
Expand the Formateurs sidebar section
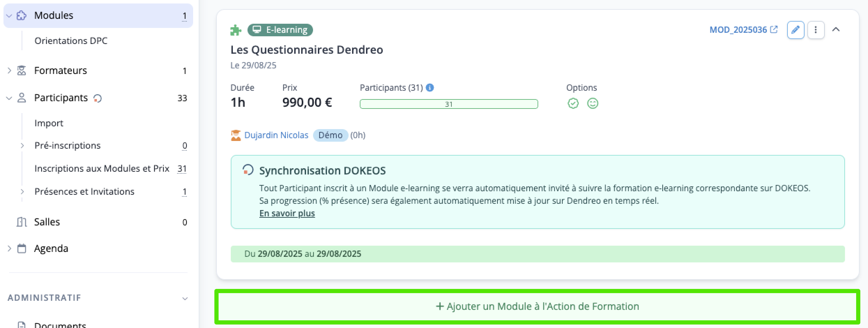[9, 70]
